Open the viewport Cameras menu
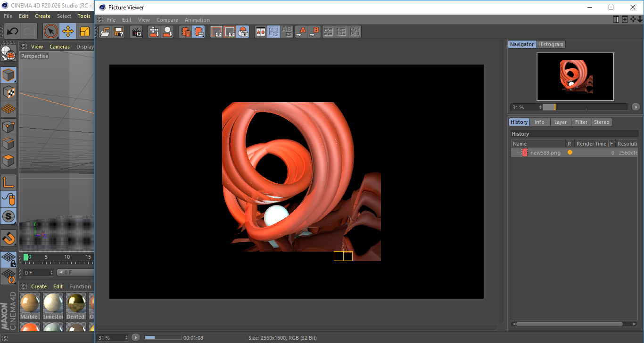This screenshot has height=343, width=644. [59, 47]
